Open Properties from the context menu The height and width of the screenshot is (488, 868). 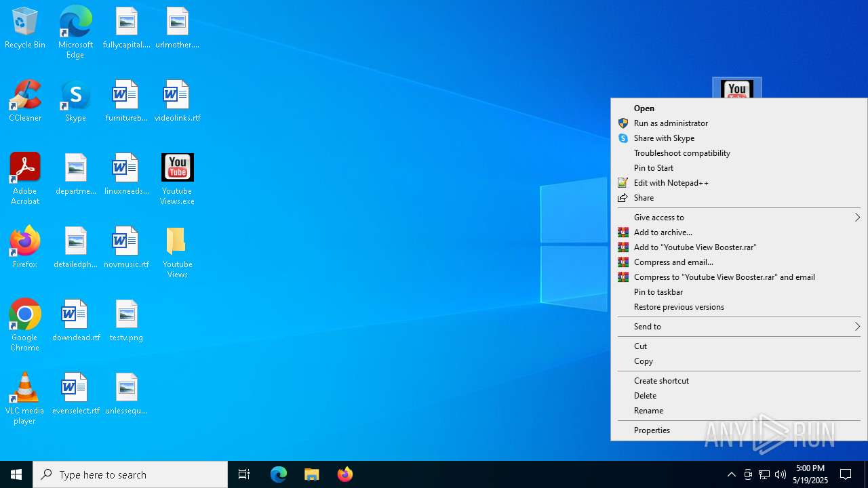(x=739, y=430)
